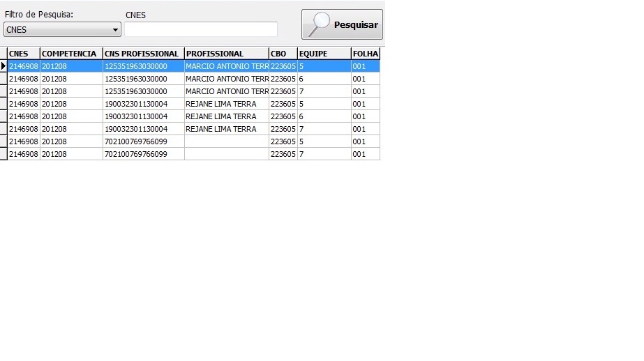This screenshot has height=361, width=644.
Task: Click the COMPETENCIA column header
Action: coord(70,54)
